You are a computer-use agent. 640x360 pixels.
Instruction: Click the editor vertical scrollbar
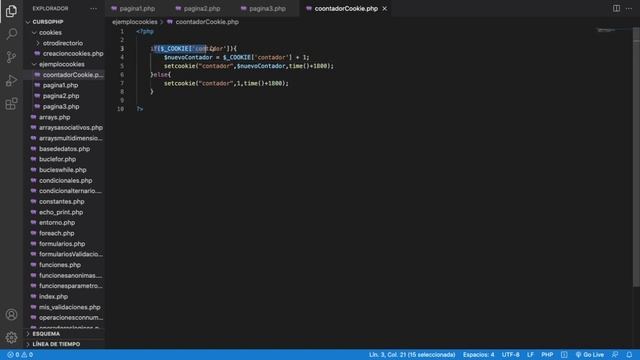click(x=636, y=157)
